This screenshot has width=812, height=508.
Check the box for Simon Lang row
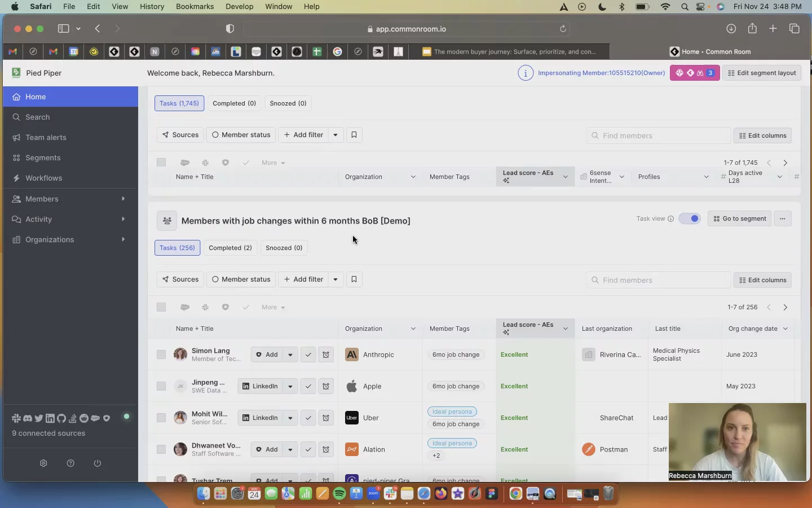pos(161,354)
